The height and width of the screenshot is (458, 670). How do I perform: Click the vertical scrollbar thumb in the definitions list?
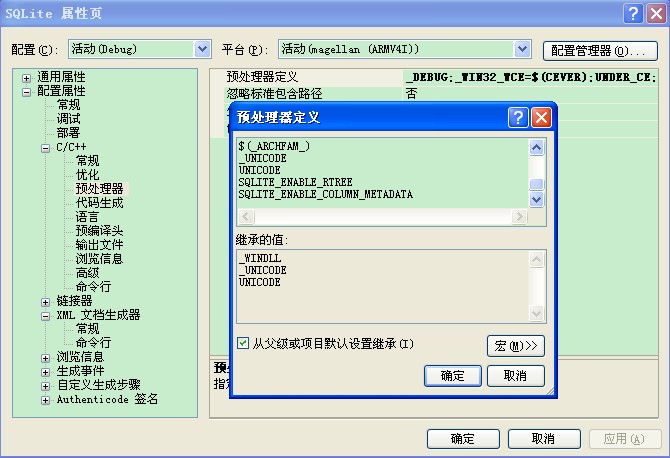(x=537, y=184)
